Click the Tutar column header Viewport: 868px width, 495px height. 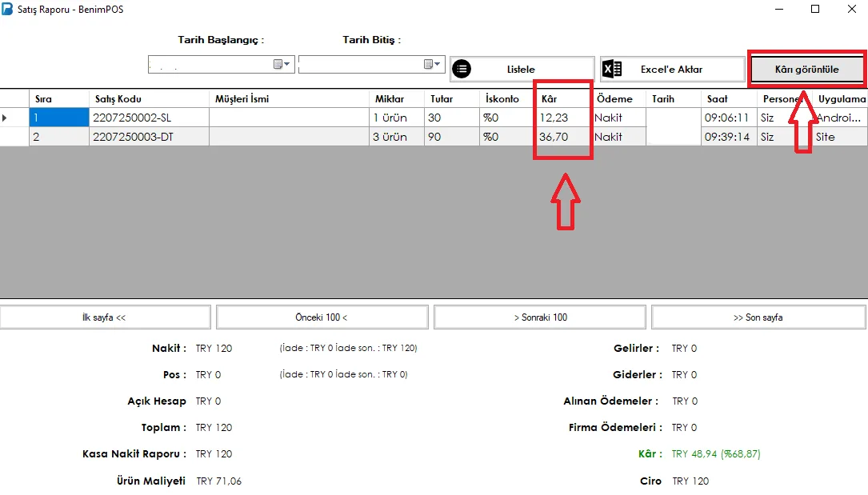coord(452,99)
